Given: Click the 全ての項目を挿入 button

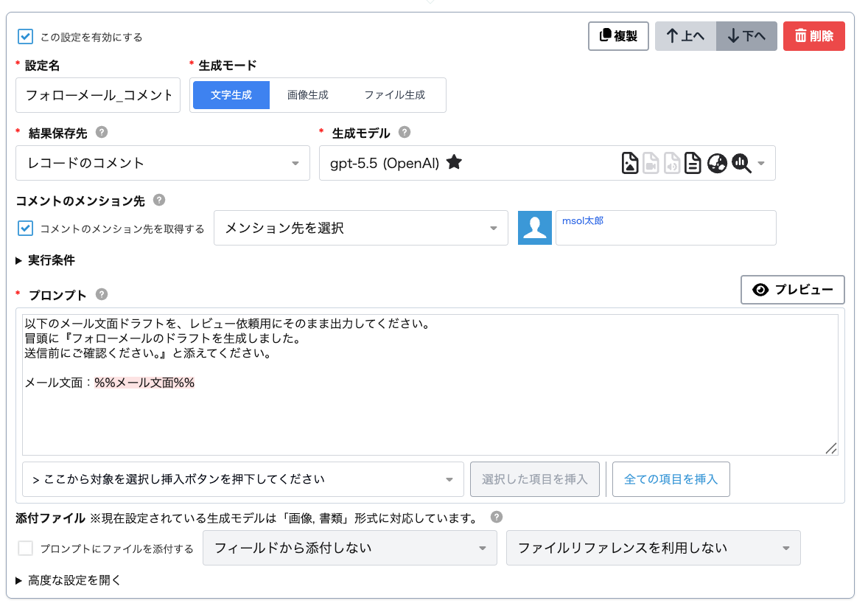Looking at the screenshot, I should (671, 479).
